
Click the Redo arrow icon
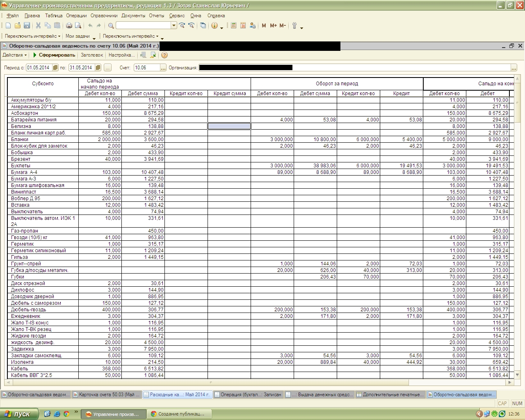tap(99, 25)
